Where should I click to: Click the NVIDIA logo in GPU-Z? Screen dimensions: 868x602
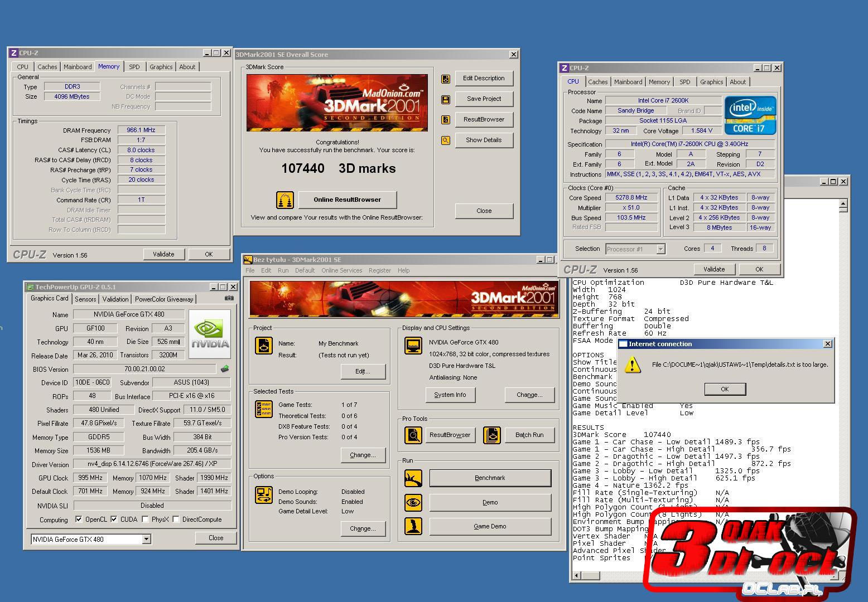click(210, 334)
